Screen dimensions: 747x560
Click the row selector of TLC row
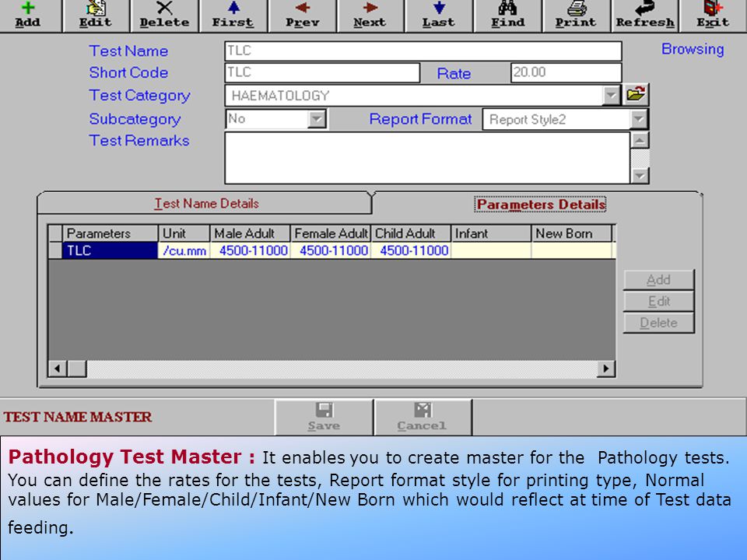[55, 250]
